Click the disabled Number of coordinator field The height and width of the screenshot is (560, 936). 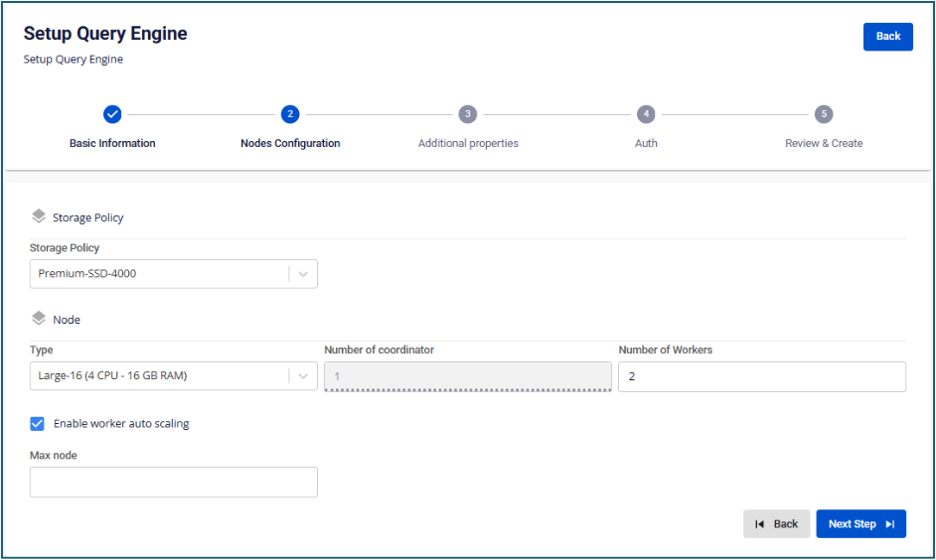(x=467, y=376)
